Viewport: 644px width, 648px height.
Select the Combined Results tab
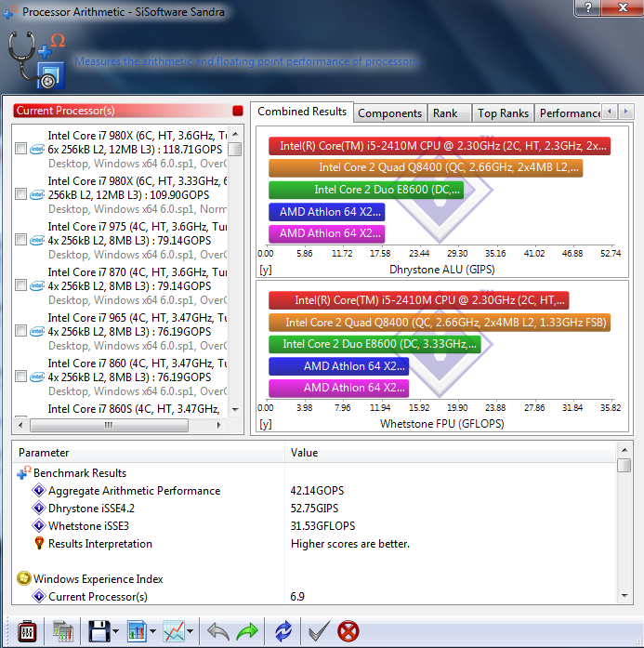pyautogui.click(x=302, y=112)
